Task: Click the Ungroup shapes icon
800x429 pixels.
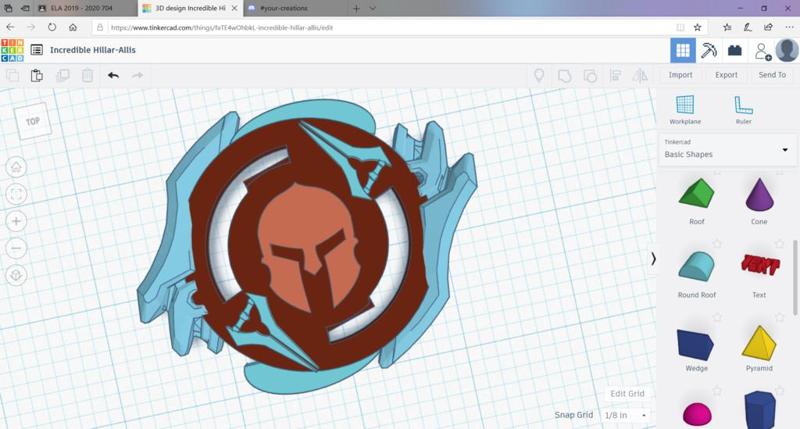Action: click(x=590, y=76)
